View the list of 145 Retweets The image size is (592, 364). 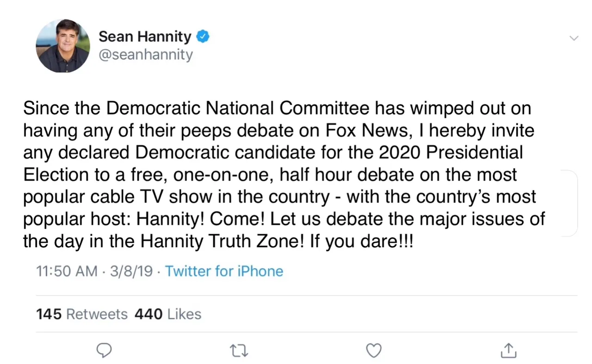click(82, 314)
